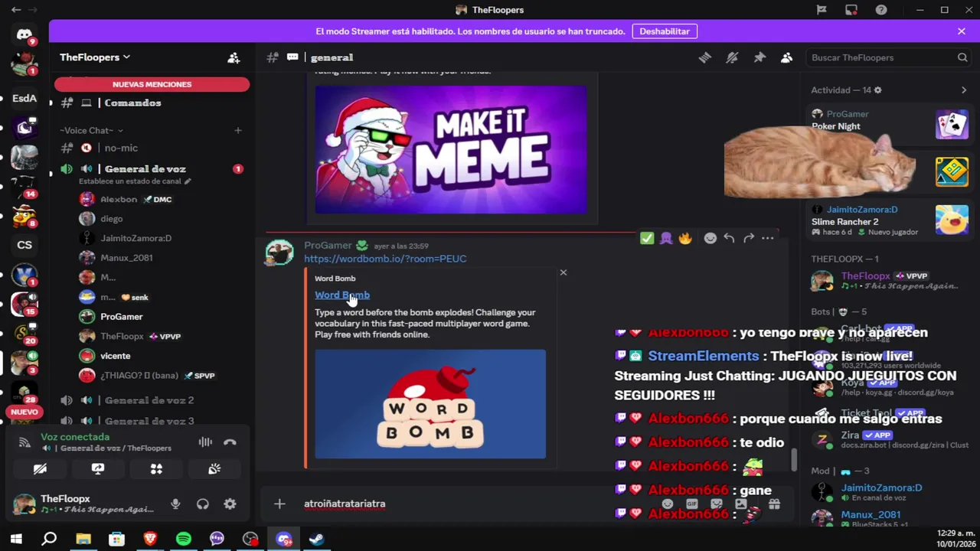This screenshot has width=980, height=551.
Task: Open Spotify from Windows taskbar
Action: click(x=184, y=540)
